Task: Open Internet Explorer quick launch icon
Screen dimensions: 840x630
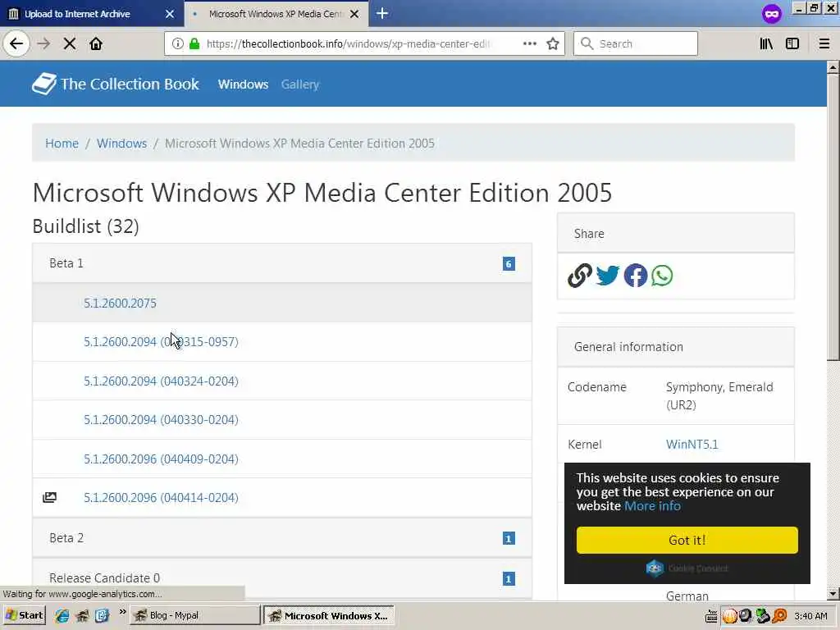Action: click(62, 615)
